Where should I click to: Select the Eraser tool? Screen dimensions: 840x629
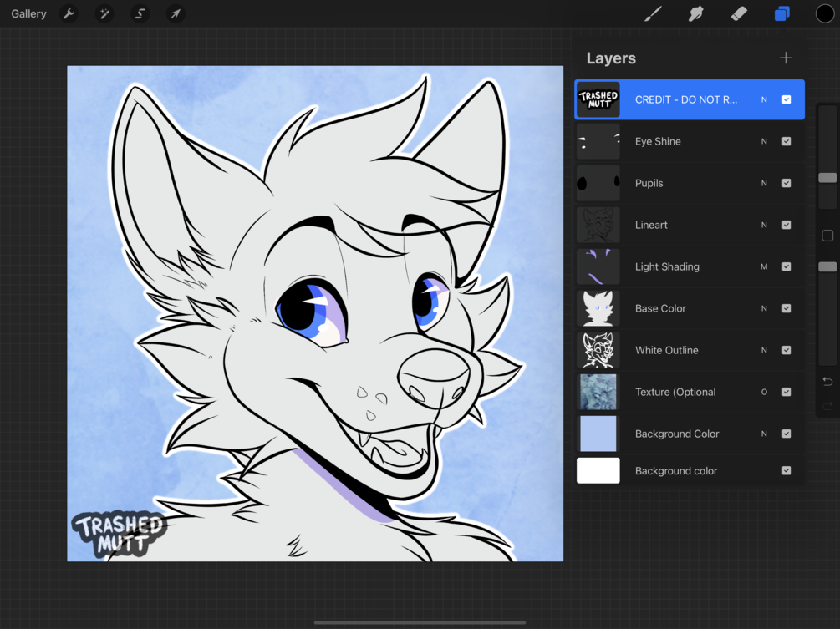(x=739, y=13)
